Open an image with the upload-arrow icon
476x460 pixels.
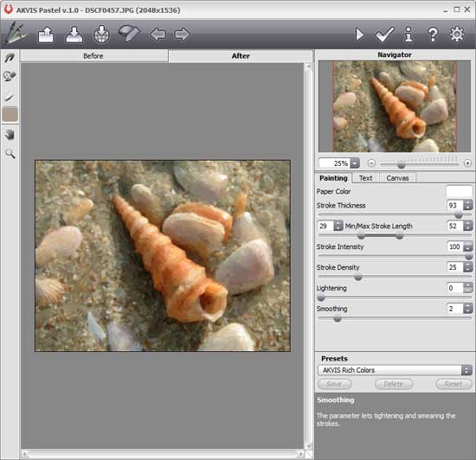pos(46,35)
